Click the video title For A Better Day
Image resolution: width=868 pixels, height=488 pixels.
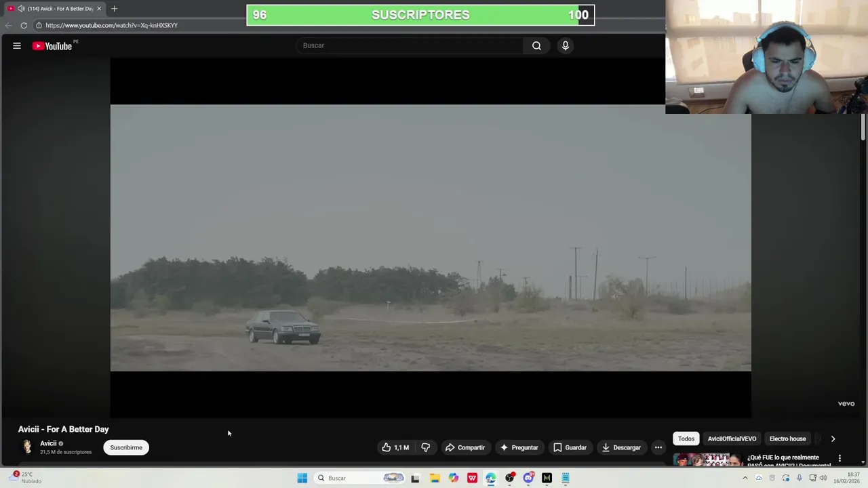[x=63, y=429]
